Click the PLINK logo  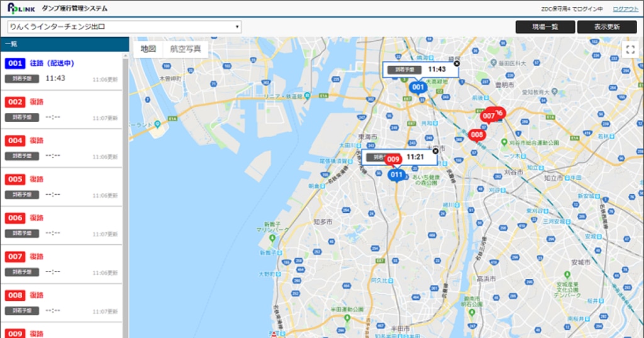[21, 8]
